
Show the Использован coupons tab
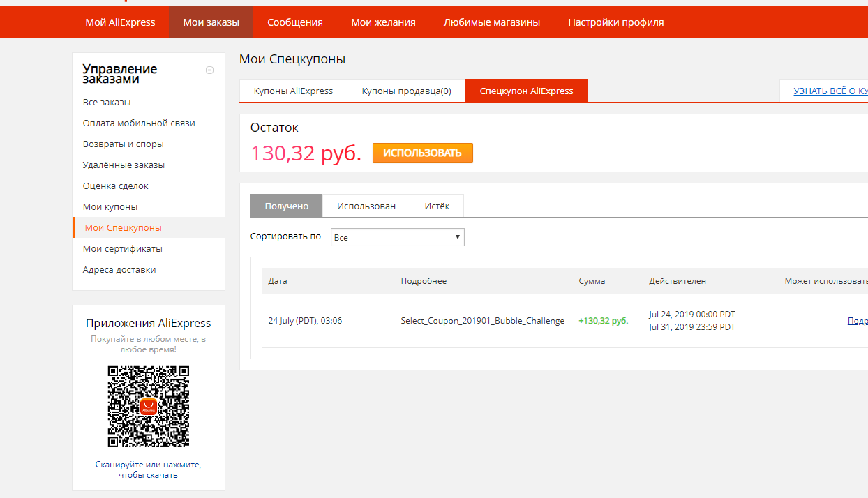pyautogui.click(x=366, y=206)
